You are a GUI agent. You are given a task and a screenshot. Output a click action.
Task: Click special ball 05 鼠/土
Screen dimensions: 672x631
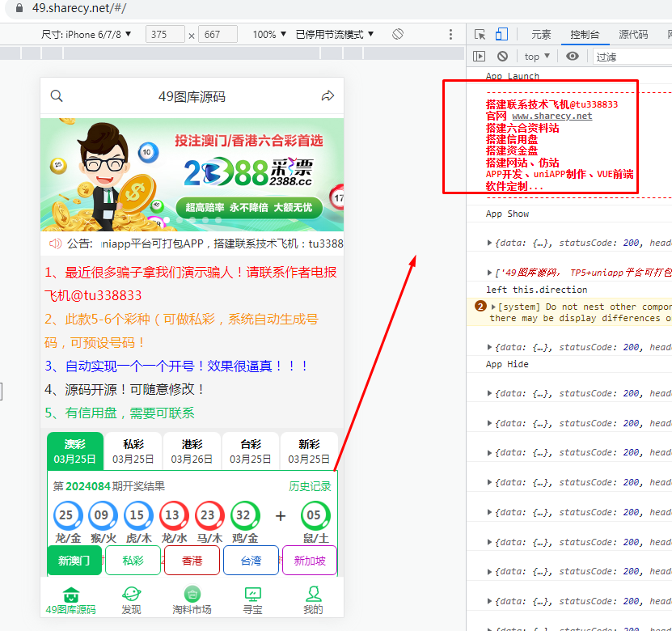point(315,515)
